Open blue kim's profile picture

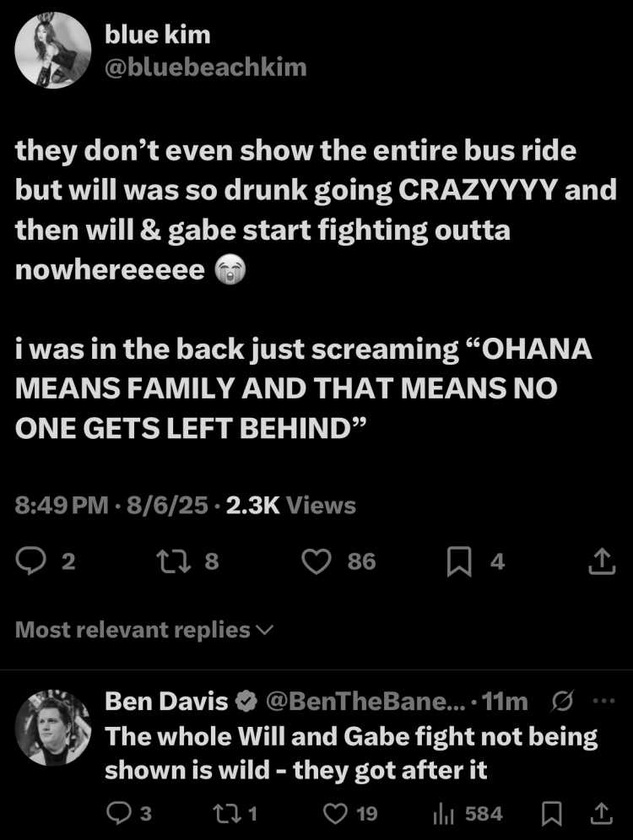(52, 51)
